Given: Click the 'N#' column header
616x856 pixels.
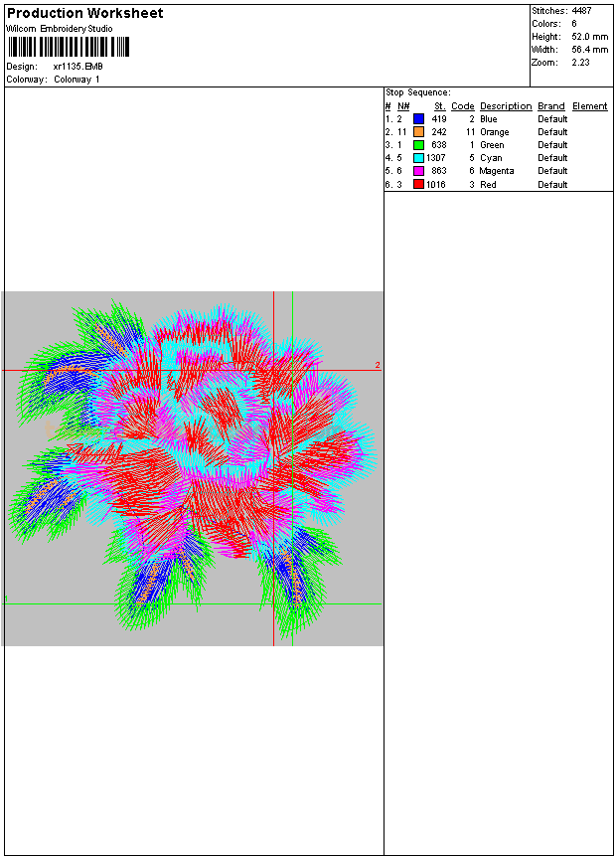Looking at the screenshot, I should 403,106.
